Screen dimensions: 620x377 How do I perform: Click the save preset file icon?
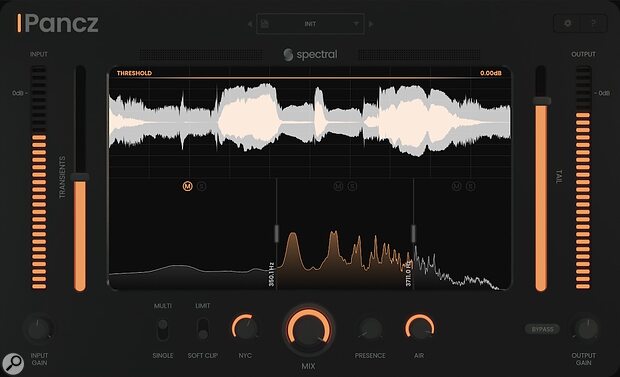(265, 24)
